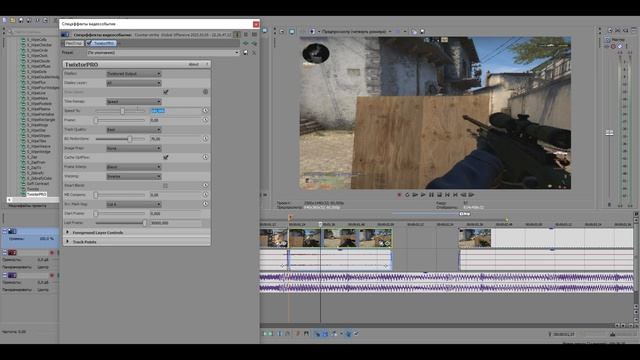This screenshot has height=360, width=640.
Task: Expand Foreground Layer Controls section
Action: tap(67, 232)
